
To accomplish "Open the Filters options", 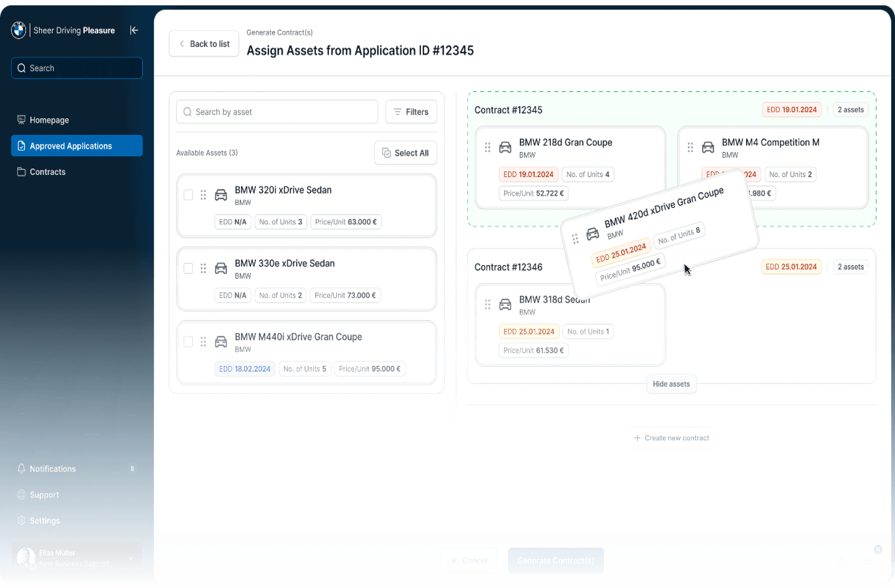I will coord(411,112).
